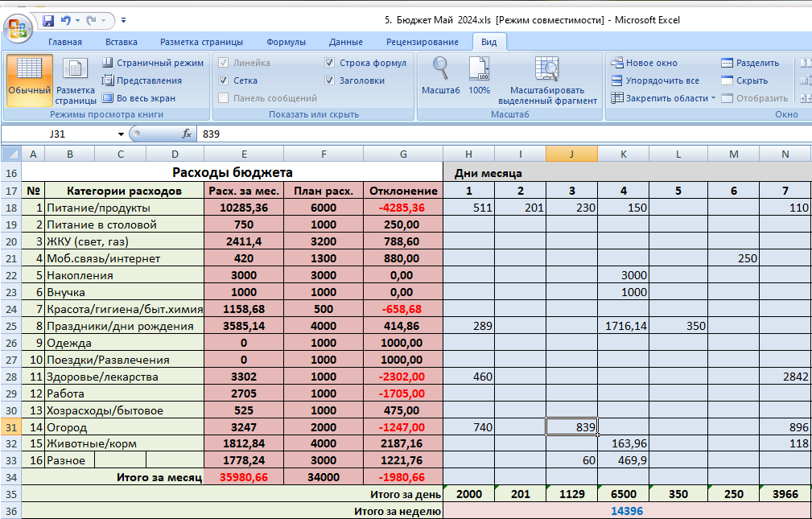Open the Формулы ribbon tab

coord(286,42)
